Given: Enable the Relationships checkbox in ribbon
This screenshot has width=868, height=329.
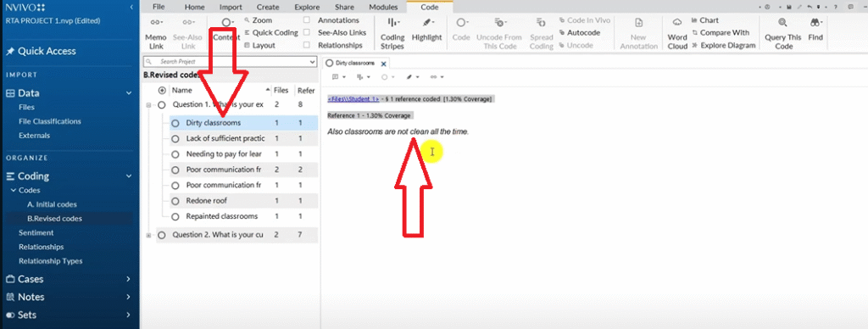Looking at the screenshot, I should point(307,46).
